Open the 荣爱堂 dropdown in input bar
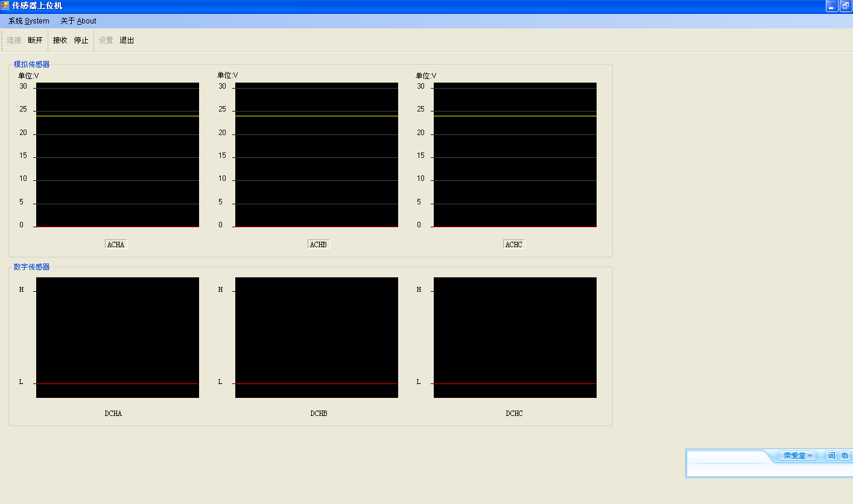Image resolution: width=853 pixels, height=504 pixels. [798, 456]
